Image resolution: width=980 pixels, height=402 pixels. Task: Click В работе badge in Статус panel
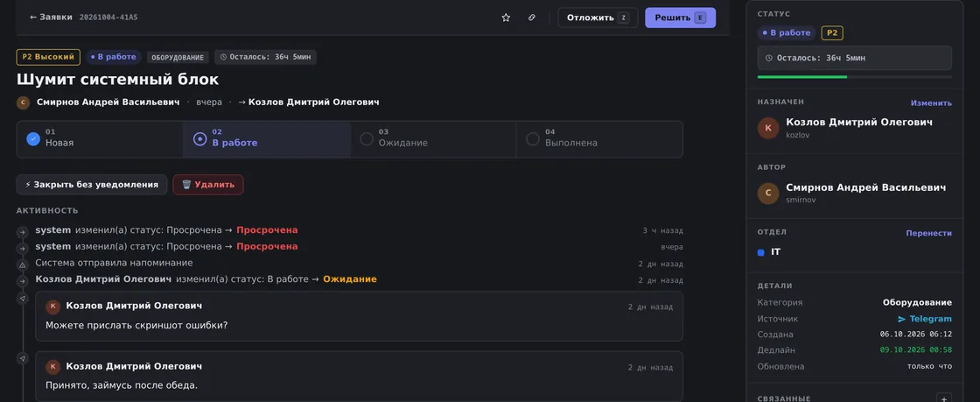(787, 33)
